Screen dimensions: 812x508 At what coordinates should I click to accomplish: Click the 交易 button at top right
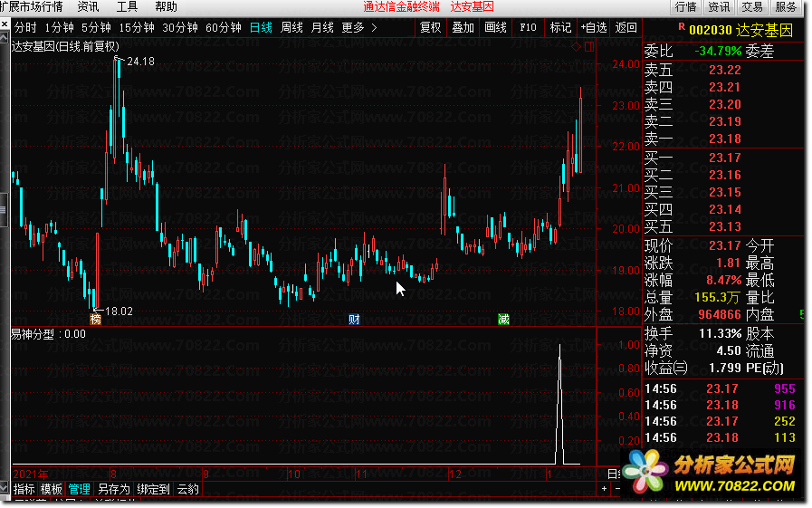(x=752, y=6)
